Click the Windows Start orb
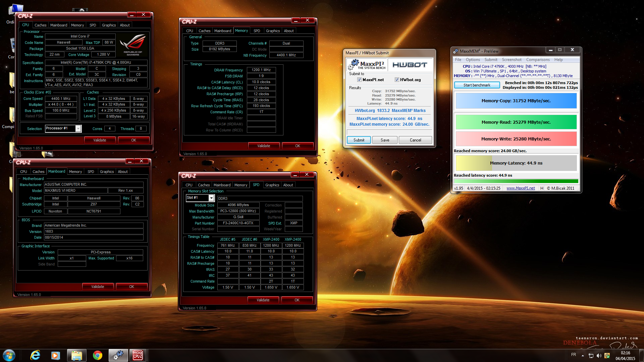 (x=9, y=355)
